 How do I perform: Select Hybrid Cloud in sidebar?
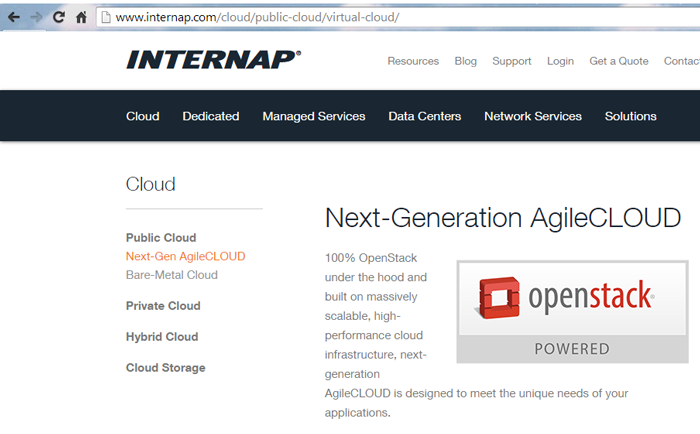[x=162, y=337]
